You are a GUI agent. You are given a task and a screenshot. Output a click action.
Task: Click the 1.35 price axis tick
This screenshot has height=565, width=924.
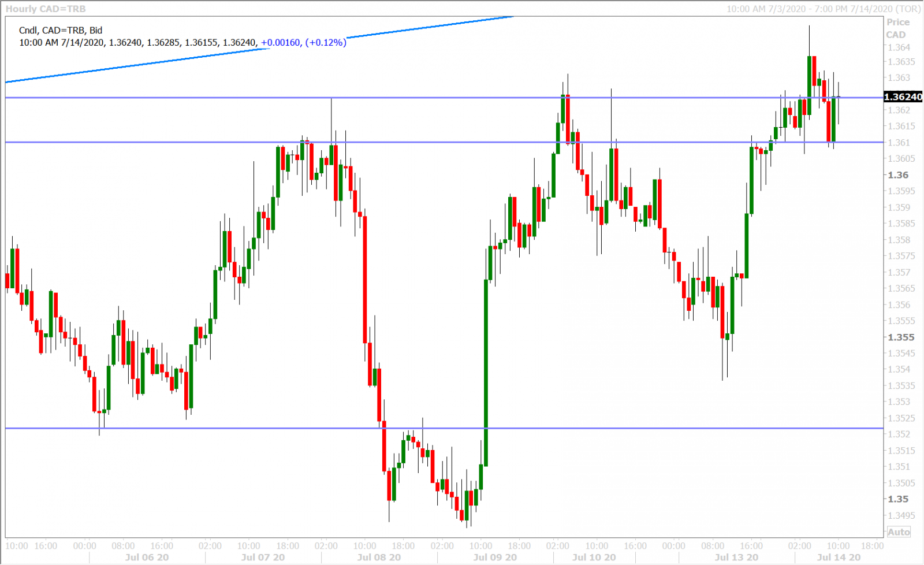pos(898,499)
